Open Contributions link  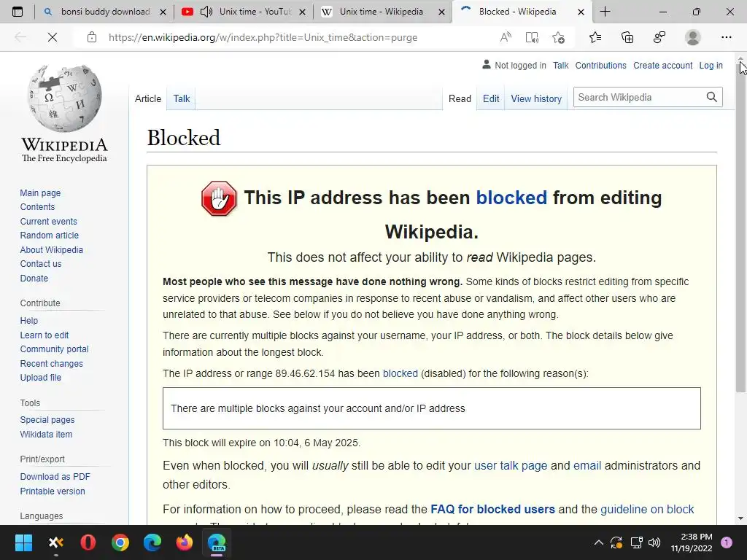(601, 66)
